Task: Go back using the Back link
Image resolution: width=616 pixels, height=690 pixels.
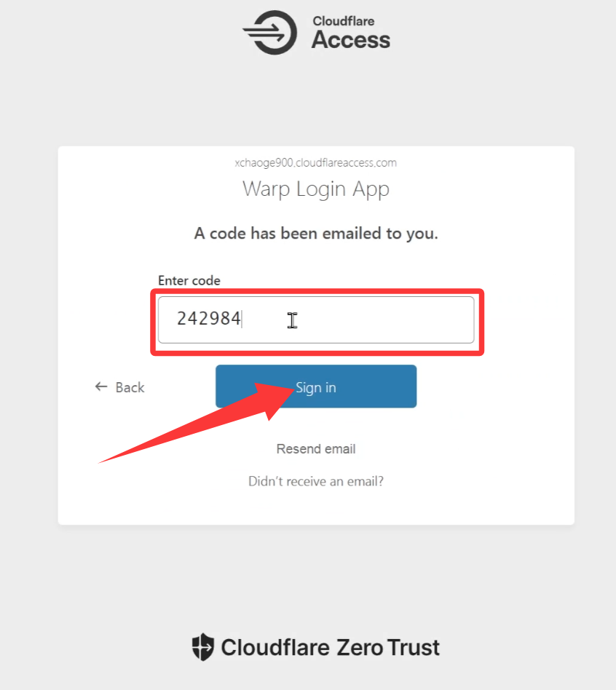Action: tap(130, 387)
